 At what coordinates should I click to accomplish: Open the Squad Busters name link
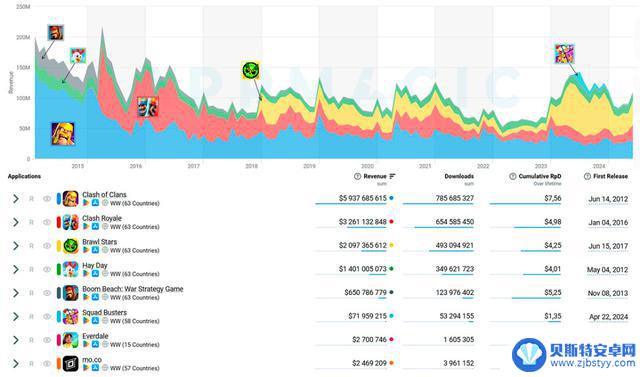click(104, 313)
